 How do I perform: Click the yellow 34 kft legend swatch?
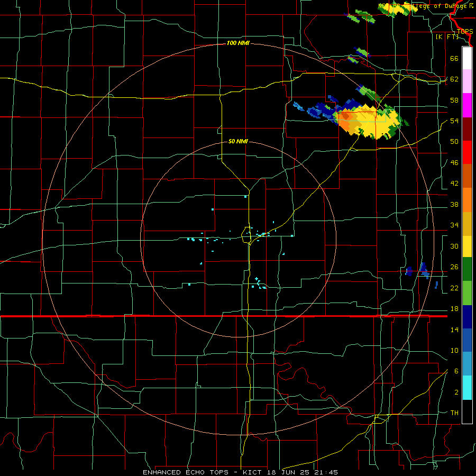[467, 246]
